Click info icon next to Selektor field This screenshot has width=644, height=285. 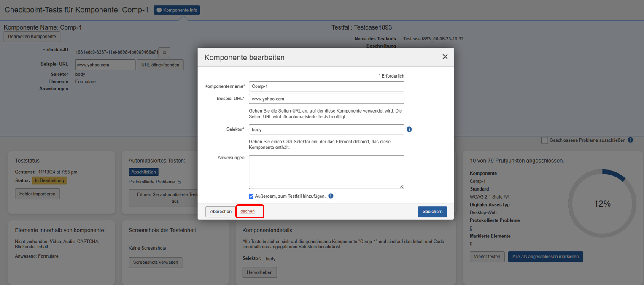[409, 129]
